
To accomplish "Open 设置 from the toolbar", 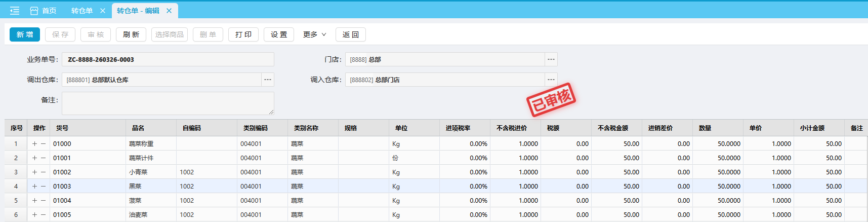I will pyautogui.click(x=279, y=34).
